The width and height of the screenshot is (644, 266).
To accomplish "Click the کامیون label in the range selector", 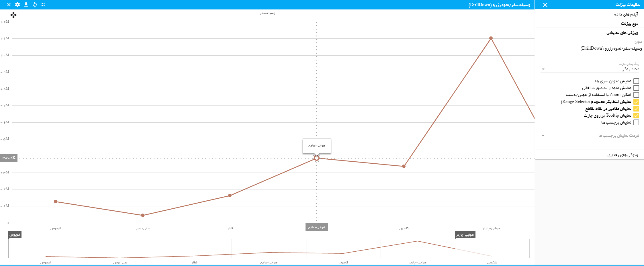I will tap(343, 262).
